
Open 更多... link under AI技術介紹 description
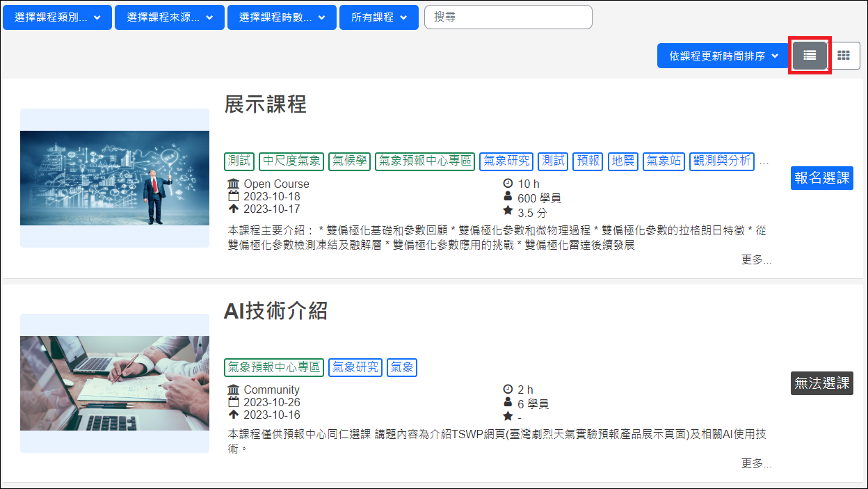pyautogui.click(x=757, y=464)
